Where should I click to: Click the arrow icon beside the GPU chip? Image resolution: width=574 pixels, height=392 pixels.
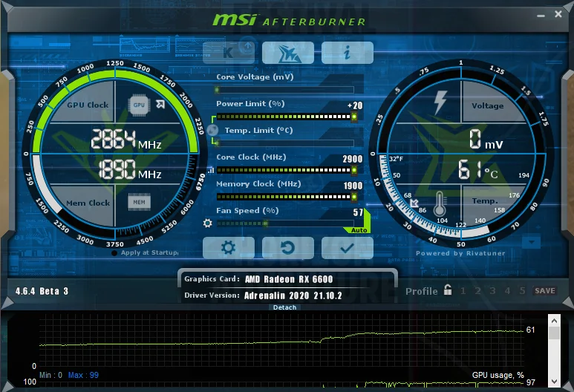pyautogui.click(x=160, y=105)
